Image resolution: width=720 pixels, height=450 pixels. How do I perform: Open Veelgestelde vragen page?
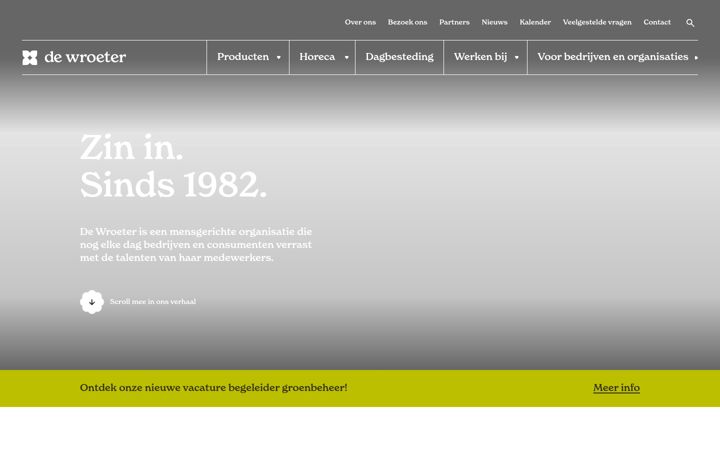pos(597,22)
